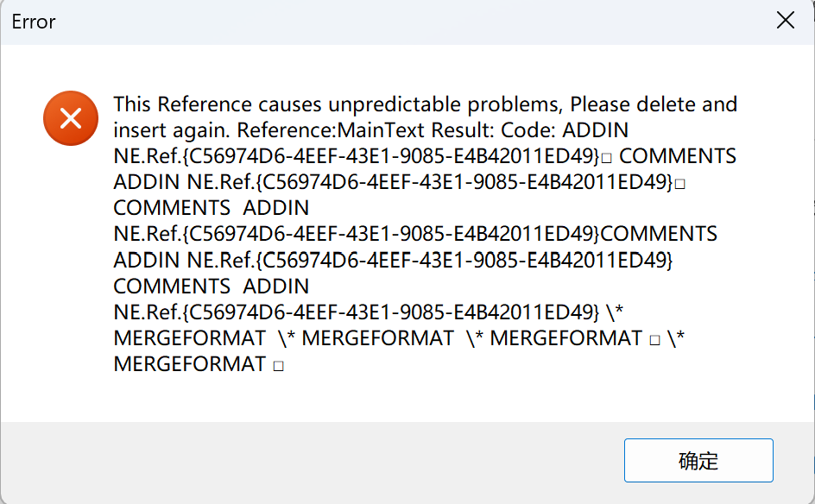
Task: Click the first NE.Ref GUID line
Action: 357,156
